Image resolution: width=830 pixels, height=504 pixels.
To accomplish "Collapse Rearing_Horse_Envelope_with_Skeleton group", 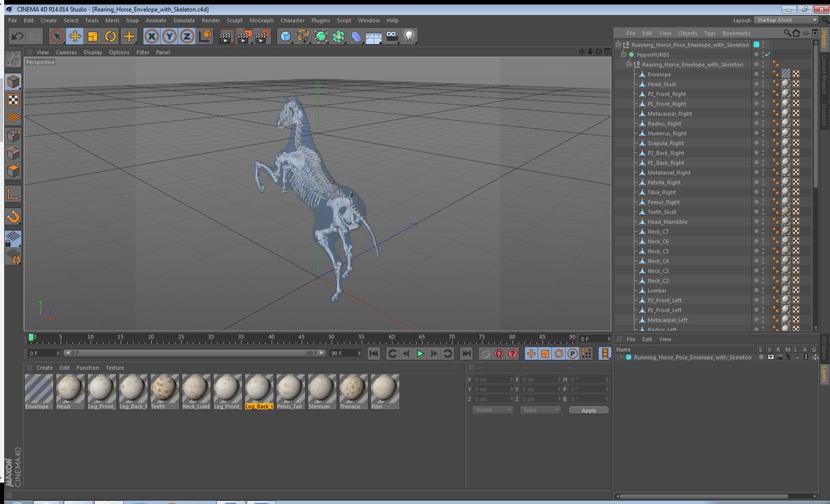I will pyautogui.click(x=629, y=64).
